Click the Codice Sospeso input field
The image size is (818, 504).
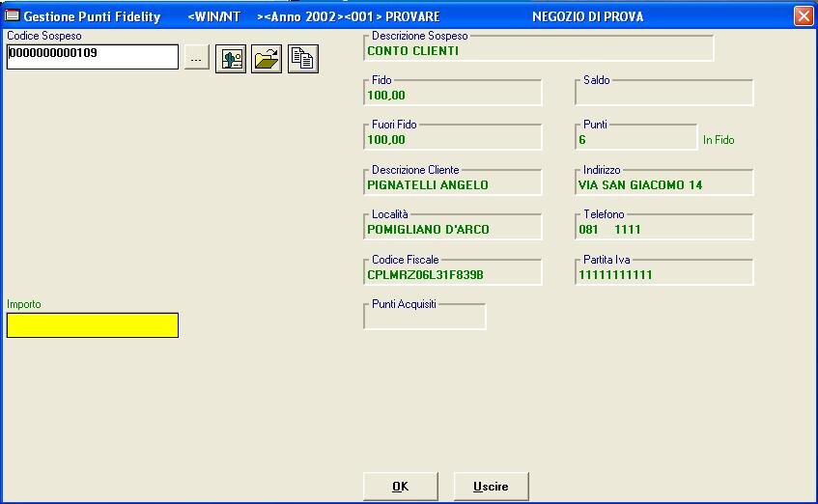[x=92, y=57]
